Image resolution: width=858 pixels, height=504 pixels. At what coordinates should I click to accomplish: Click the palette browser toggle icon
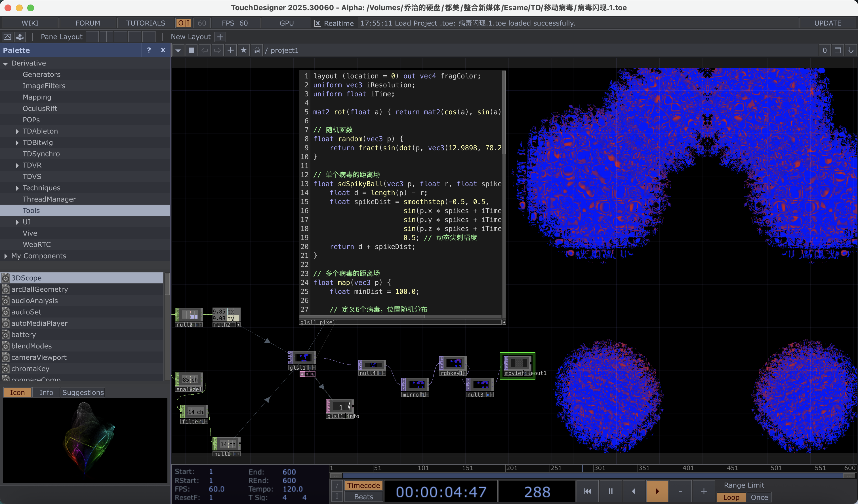point(7,37)
